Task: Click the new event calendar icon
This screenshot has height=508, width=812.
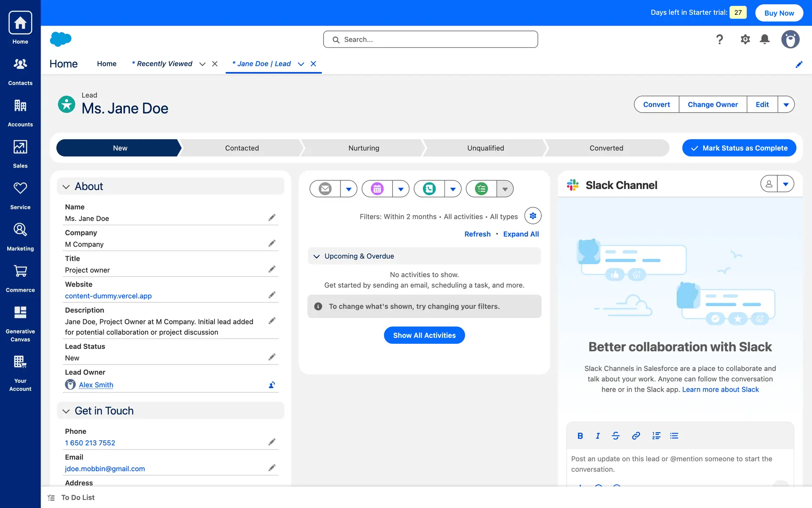Action: click(x=377, y=189)
